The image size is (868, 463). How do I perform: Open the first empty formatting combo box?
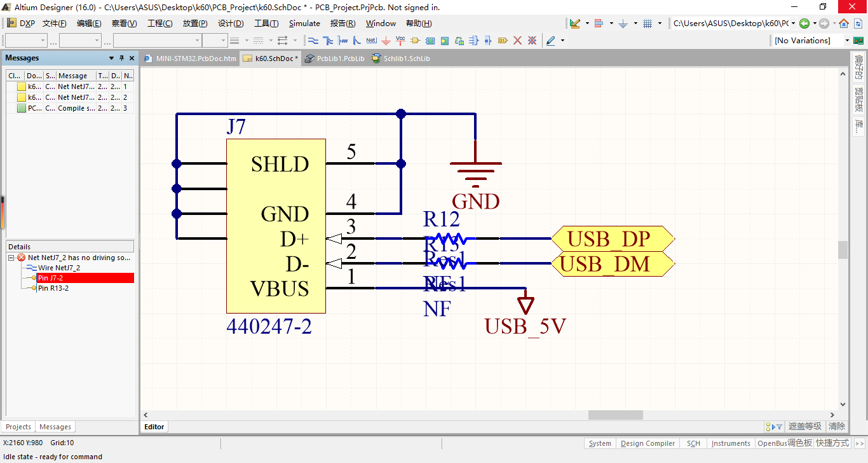pyautogui.click(x=25, y=40)
